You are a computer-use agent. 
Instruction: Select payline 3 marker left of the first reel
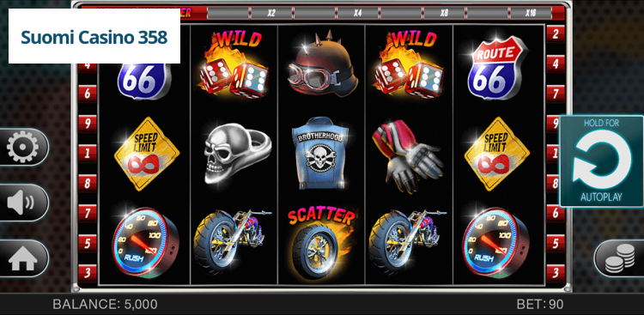click(87, 273)
